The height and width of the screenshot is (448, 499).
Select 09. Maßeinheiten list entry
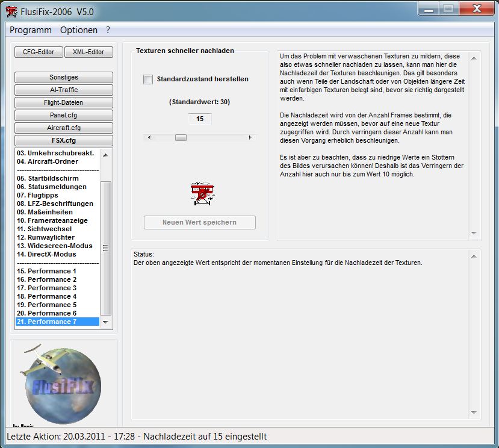point(57,212)
